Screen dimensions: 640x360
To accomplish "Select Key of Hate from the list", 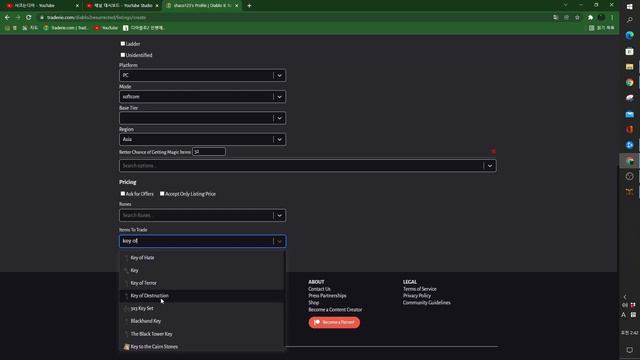I will coord(202,258).
